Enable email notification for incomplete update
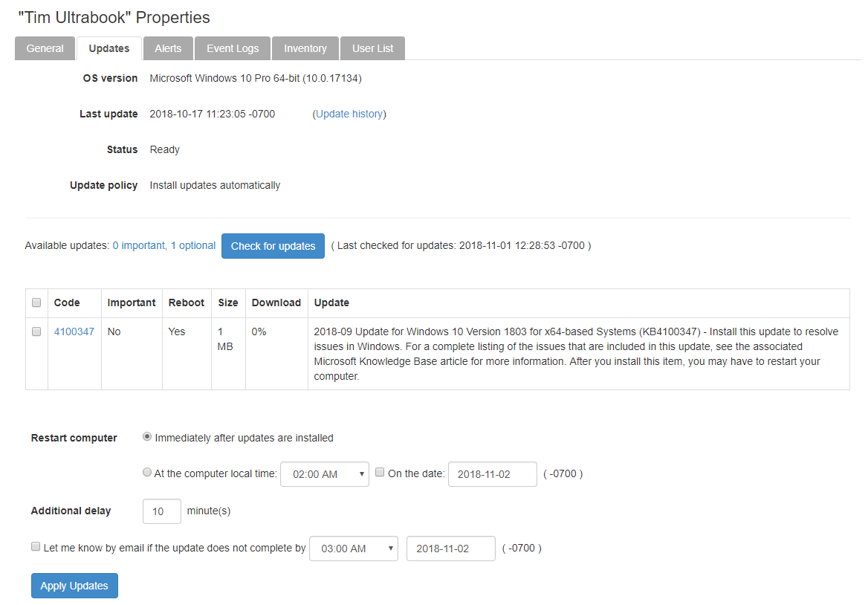Viewport: 868px width, 605px height. (x=36, y=546)
